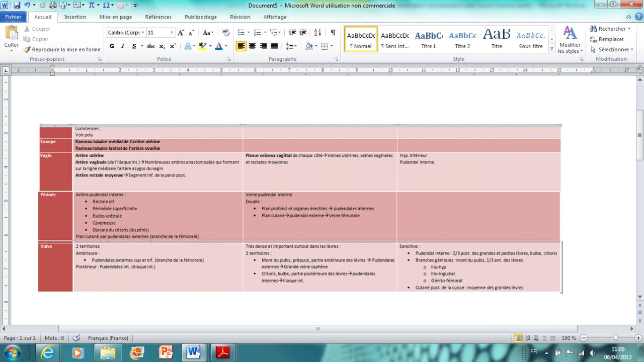Image resolution: width=644 pixels, height=362 pixels.
Task: Open Modifier les styles
Action: coord(570,40)
